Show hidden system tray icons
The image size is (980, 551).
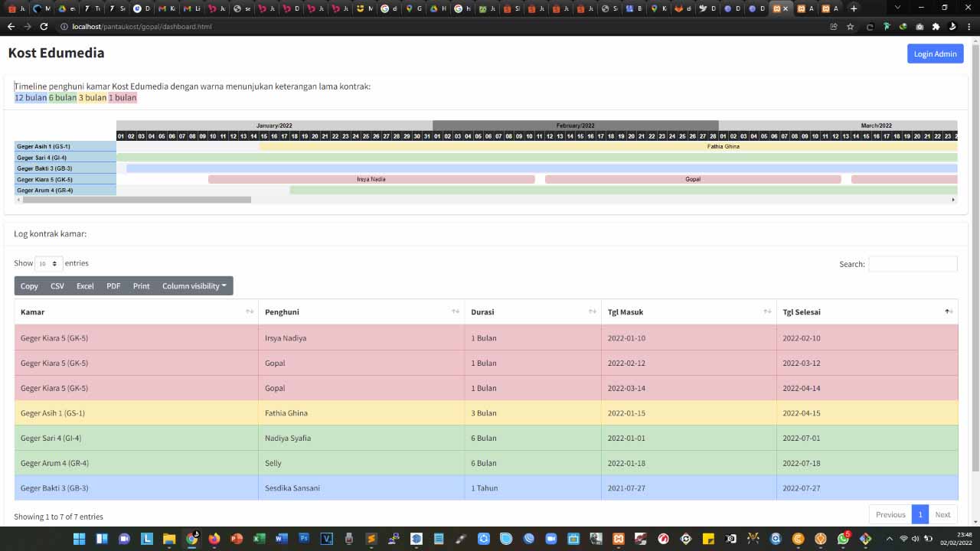[889, 539]
